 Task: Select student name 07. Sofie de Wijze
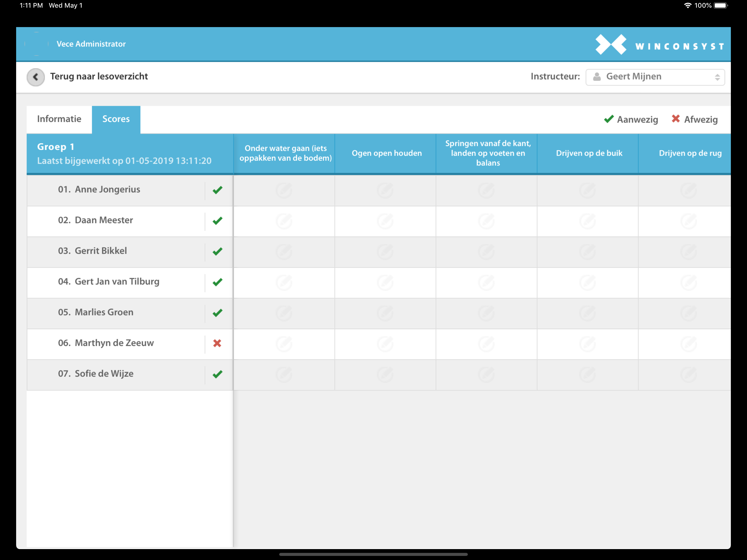coord(96,374)
